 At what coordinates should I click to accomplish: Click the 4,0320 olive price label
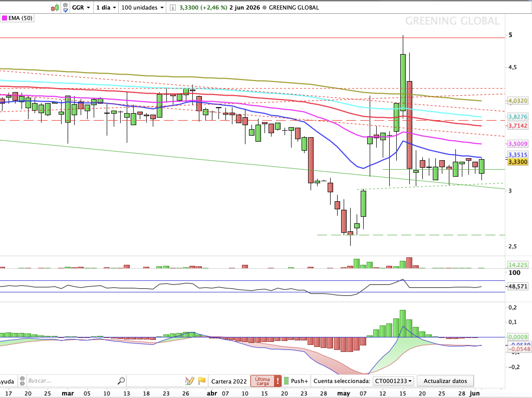point(518,101)
